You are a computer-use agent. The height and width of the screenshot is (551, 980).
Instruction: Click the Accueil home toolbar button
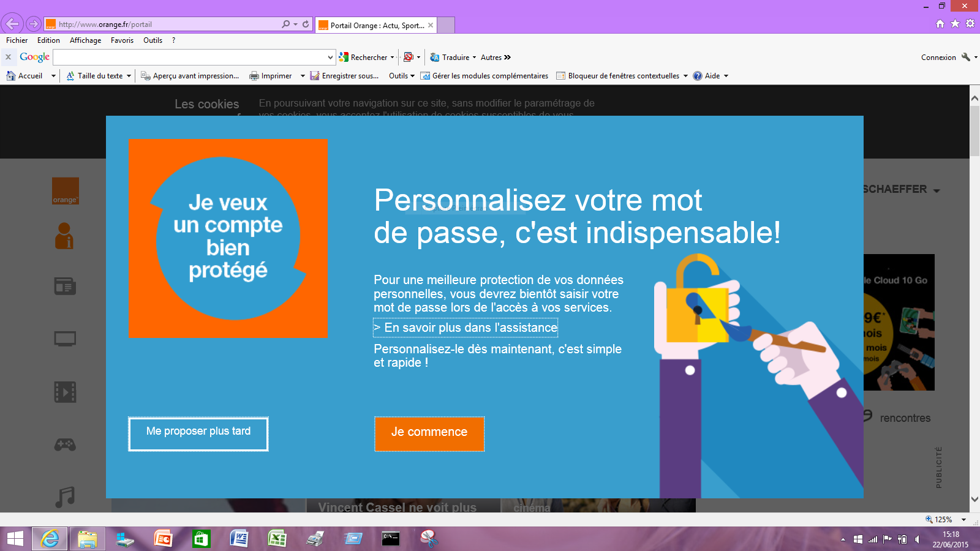(25, 76)
